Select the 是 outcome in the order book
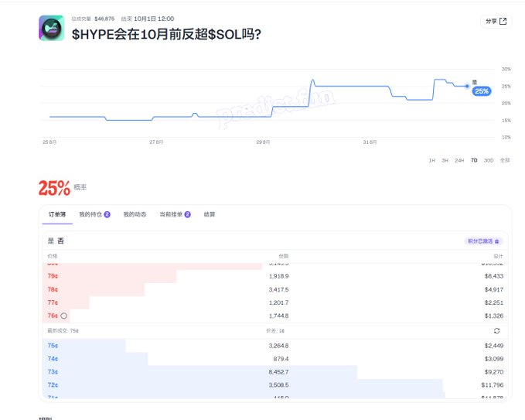The height and width of the screenshot is (420, 525). (51, 241)
